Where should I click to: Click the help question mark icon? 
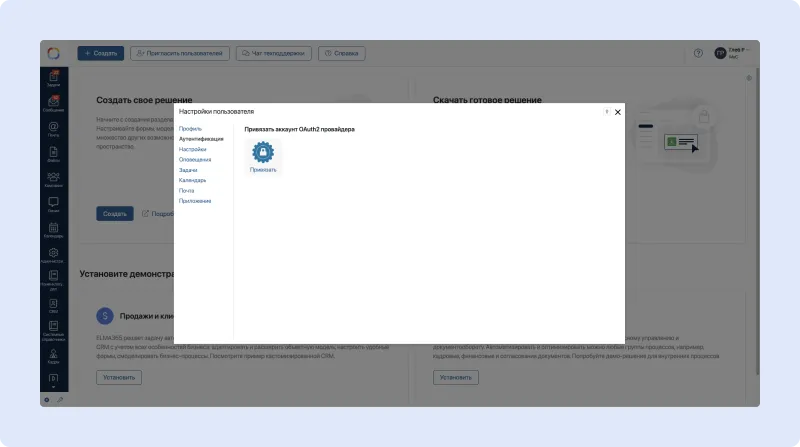(698, 53)
